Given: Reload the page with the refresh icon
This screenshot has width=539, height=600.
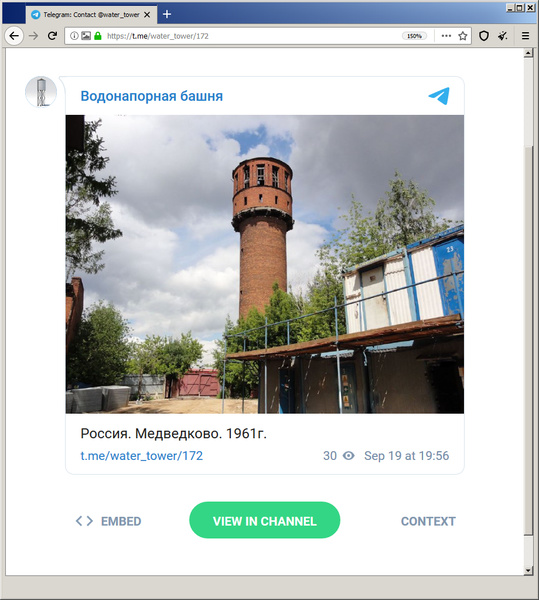Looking at the screenshot, I should [x=52, y=36].
